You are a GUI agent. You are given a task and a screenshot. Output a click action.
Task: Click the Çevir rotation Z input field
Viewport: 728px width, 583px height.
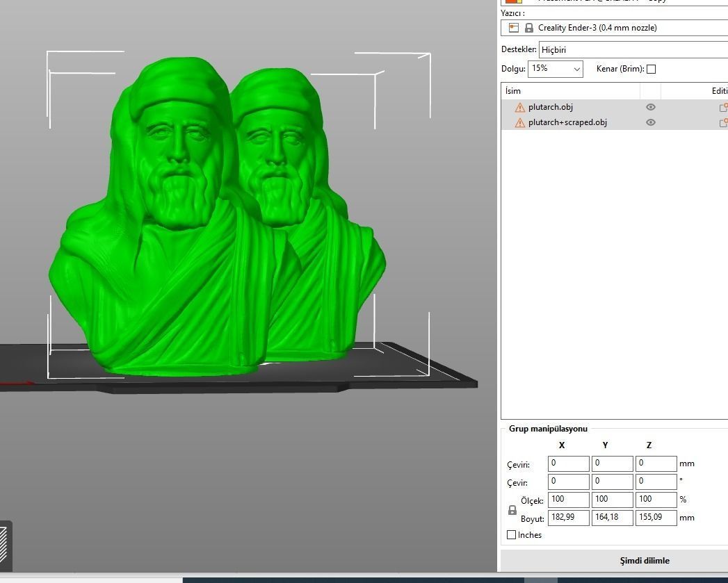pos(656,482)
